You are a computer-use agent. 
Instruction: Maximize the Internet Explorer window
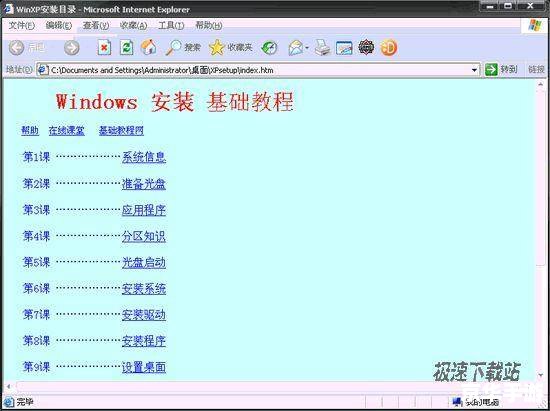tap(508, 7)
